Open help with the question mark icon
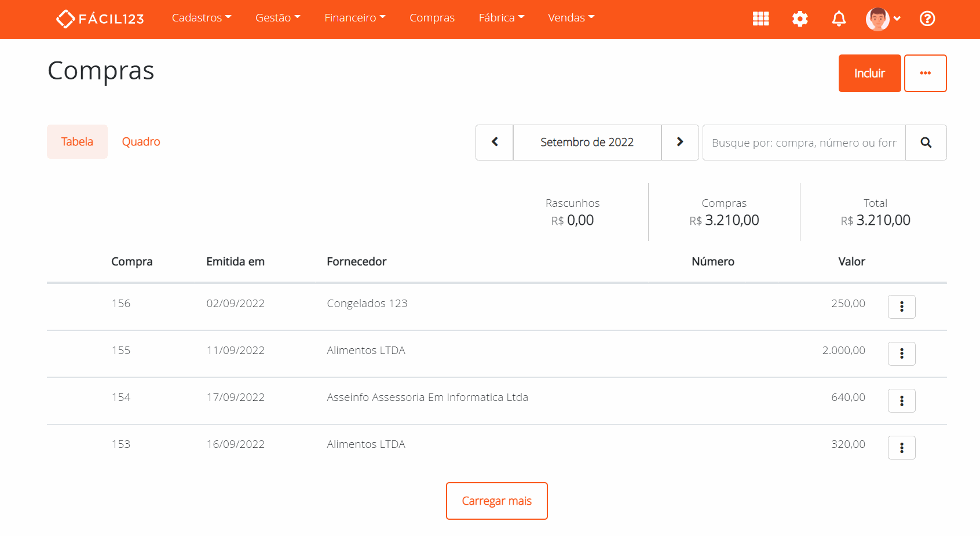The image size is (980, 536). (x=927, y=19)
